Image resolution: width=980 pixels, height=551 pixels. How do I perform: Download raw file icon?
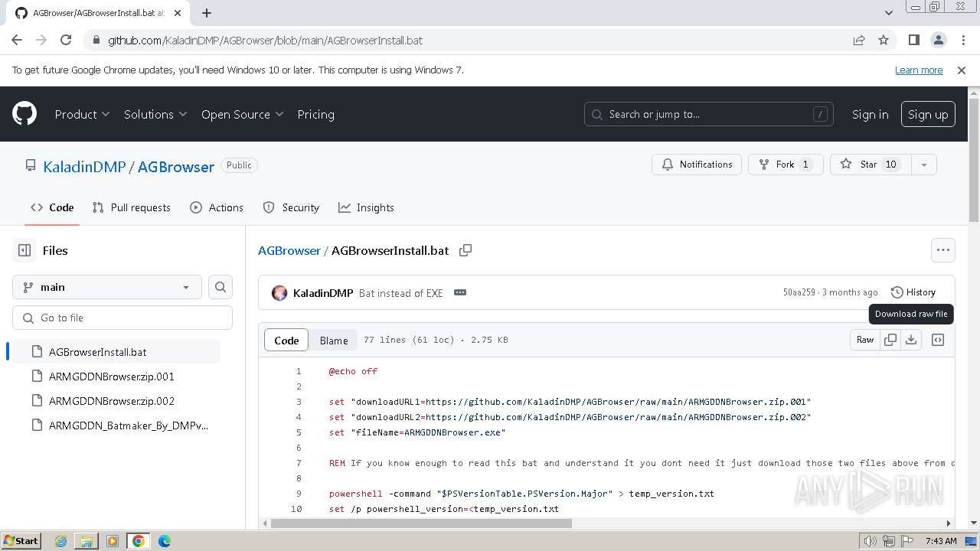coord(911,340)
